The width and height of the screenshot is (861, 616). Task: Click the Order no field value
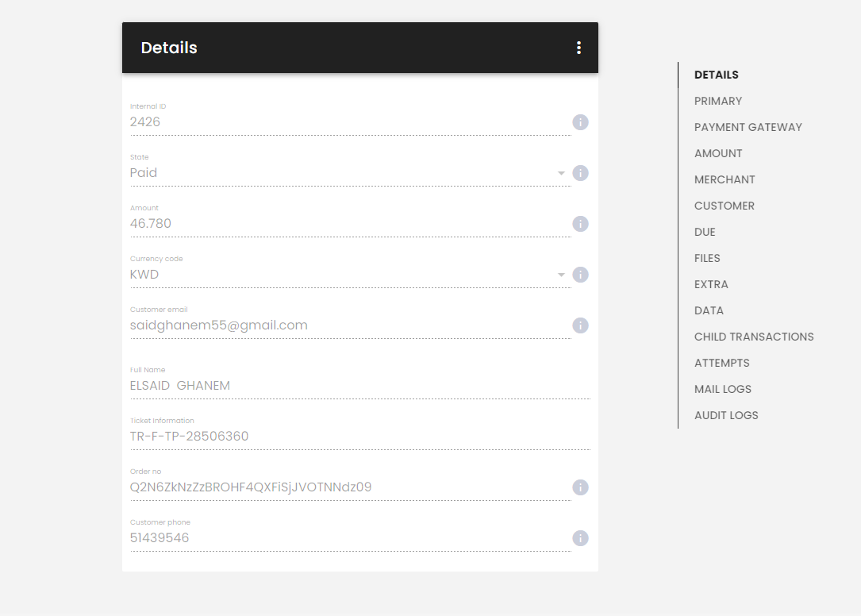(x=350, y=487)
